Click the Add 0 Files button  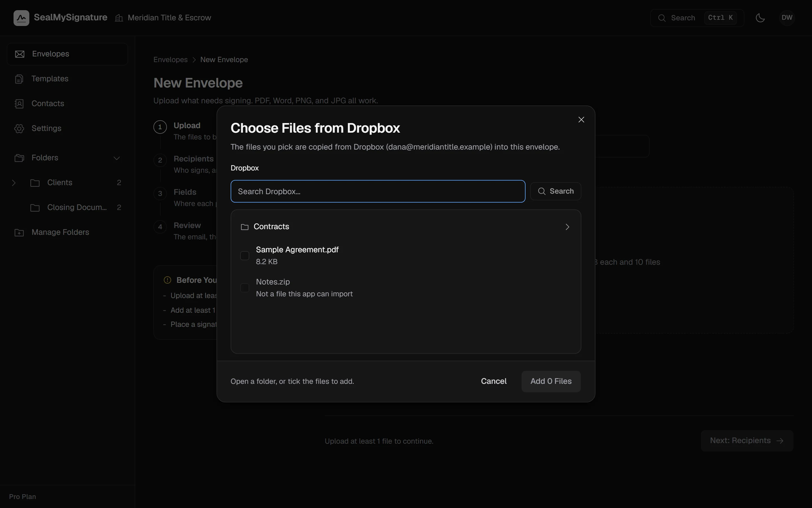pyautogui.click(x=551, y=381)
